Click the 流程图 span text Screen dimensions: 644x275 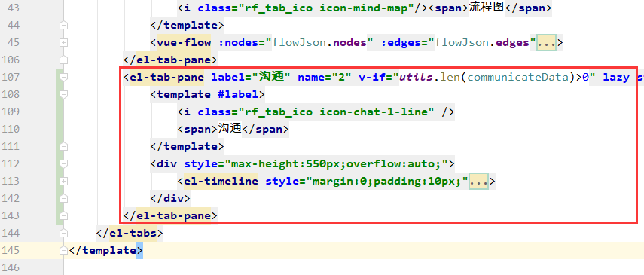point(486,8)
